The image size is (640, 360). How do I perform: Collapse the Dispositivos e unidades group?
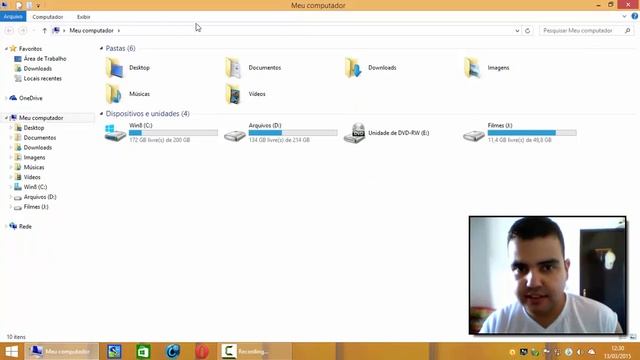[x=101, y=113]
